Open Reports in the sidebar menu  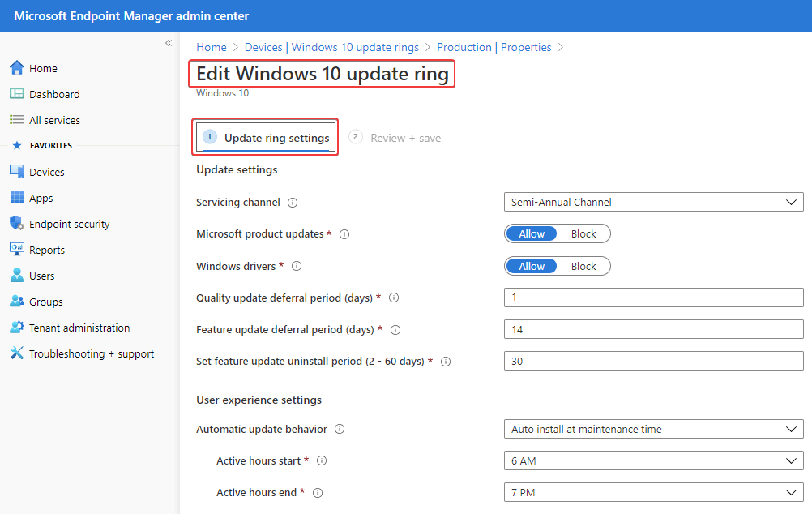[47, 250]
